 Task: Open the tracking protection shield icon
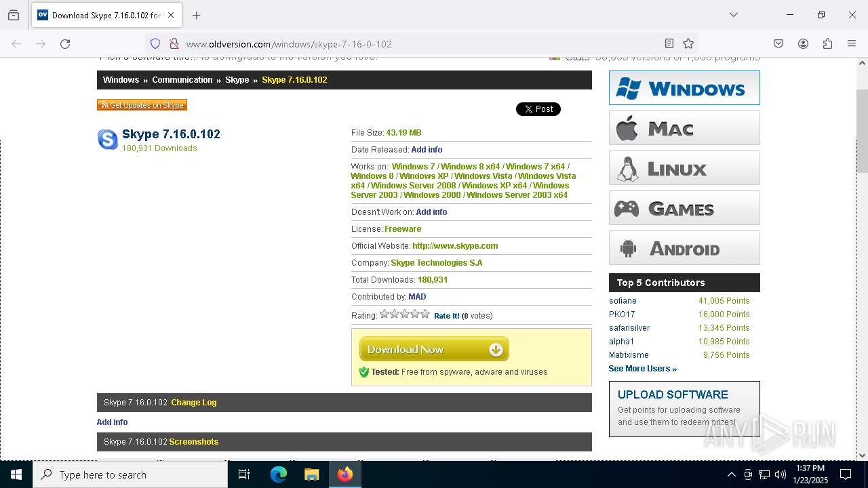click(x=155, y=44)
